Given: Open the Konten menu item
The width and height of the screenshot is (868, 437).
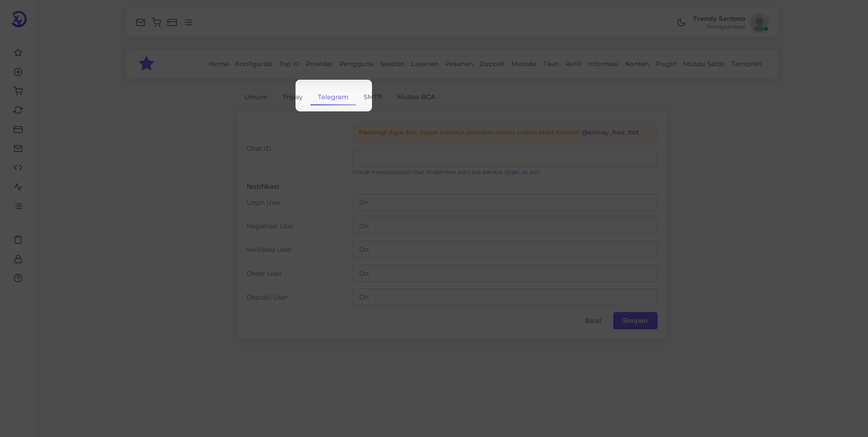Looking at the screenshot, I should 637,64.
